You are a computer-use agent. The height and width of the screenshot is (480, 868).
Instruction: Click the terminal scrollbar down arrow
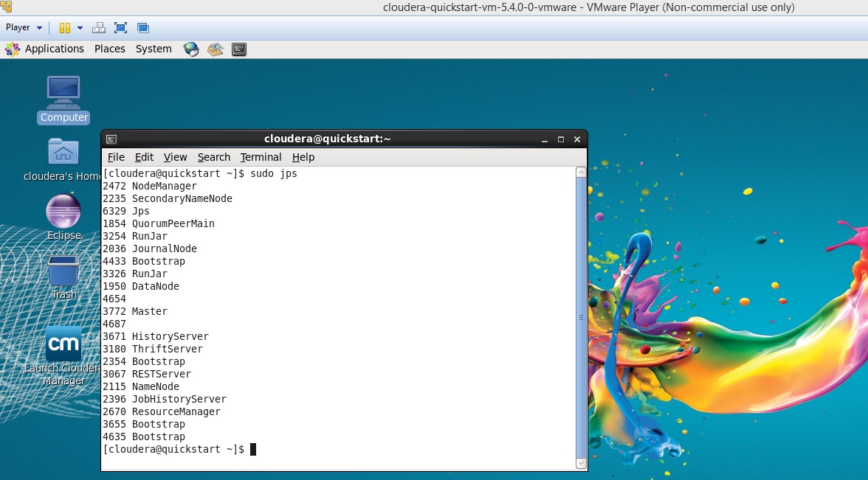click(581, 464)
